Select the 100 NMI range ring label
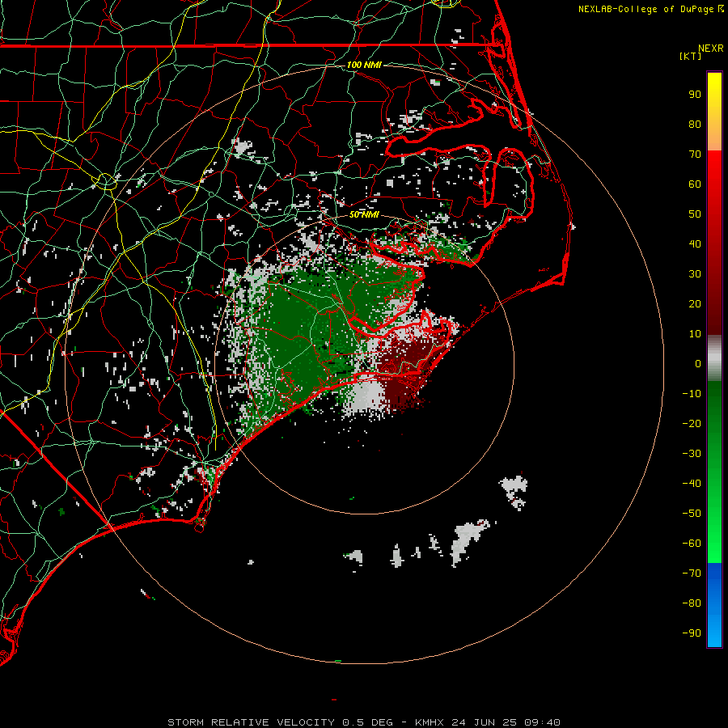The image size is (728, 728). click(x=364, y=65)
